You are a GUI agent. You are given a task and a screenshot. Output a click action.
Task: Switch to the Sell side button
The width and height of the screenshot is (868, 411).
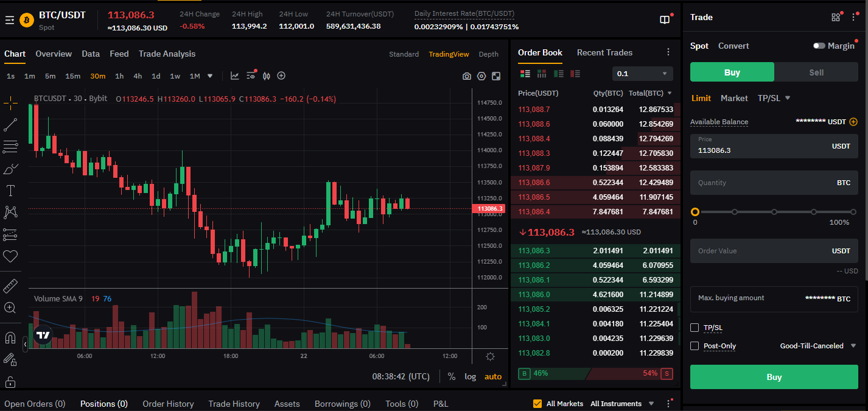coord(816,72)
